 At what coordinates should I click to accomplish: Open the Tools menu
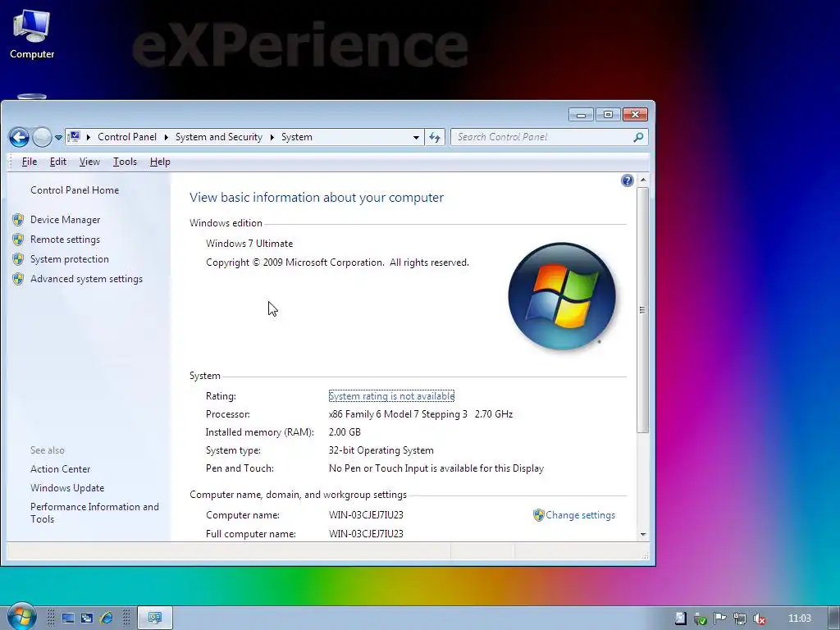(125, 162)
